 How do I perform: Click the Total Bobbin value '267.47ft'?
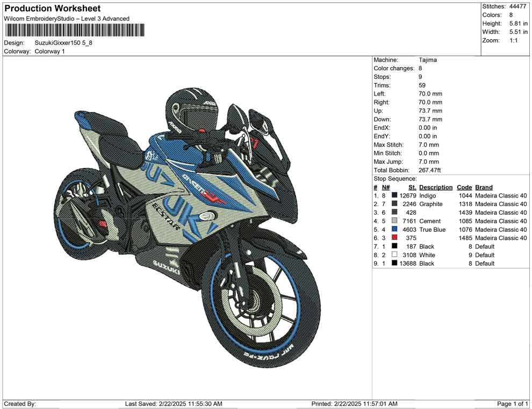tap(429, 170)
